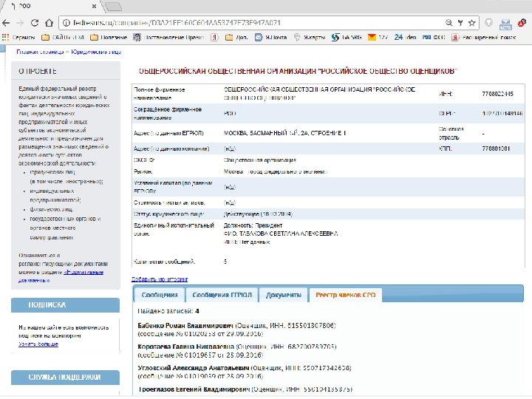This screenshot has width=532, height=399.
Task: Click the Сокращённое фирменное наименование label
Action: point(168,114)
